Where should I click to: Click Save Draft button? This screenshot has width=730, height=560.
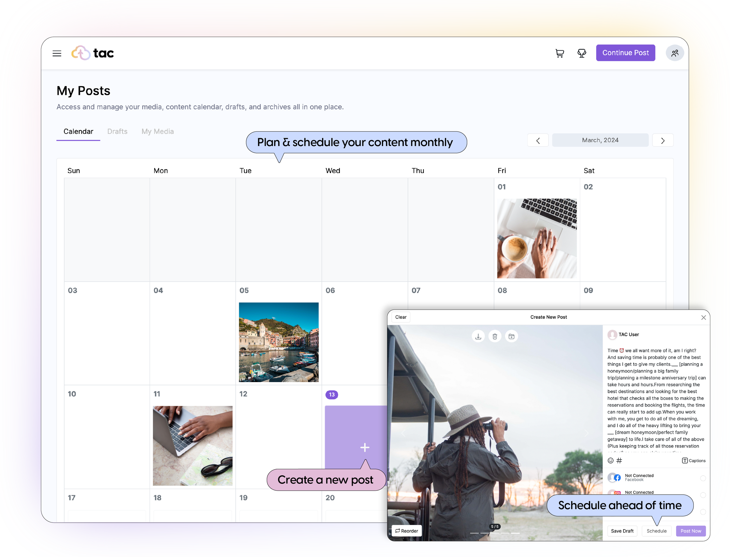[x=622, y=531]
